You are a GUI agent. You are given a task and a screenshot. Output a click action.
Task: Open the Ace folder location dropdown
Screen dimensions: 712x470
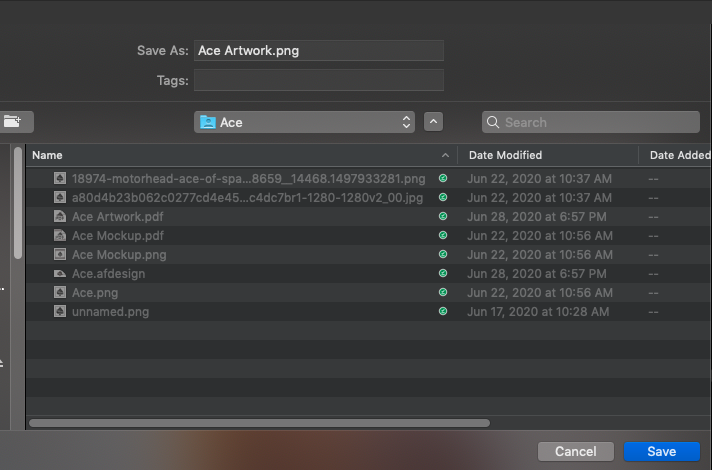click(x=304, y=122)
